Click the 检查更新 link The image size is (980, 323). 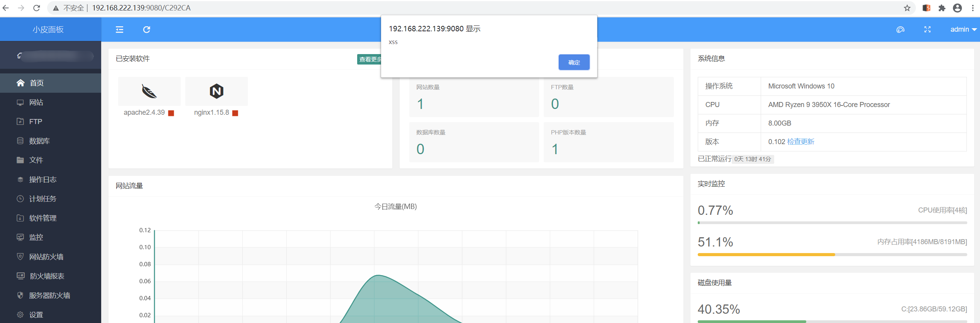801,142
